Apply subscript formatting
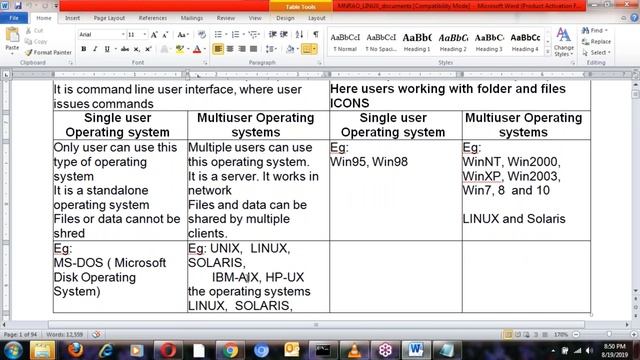The image size is (640, 360). [x=137, y=49]
